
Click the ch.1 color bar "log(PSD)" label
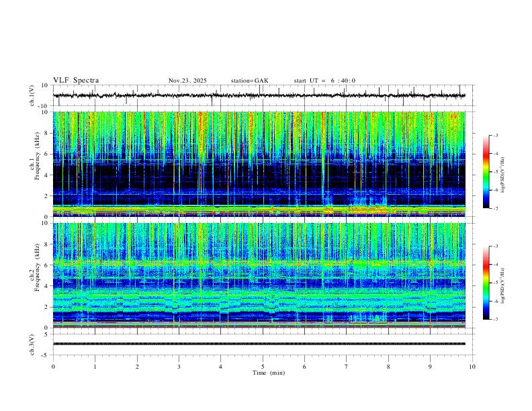(502, 175)
